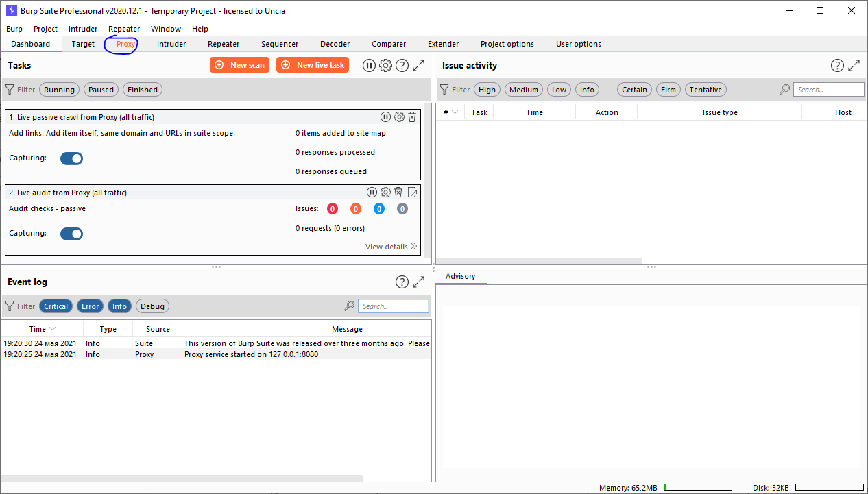
Task: Click the Event log horizontal scrollbar
Action: pyautogui.click(x=182, y=478)
